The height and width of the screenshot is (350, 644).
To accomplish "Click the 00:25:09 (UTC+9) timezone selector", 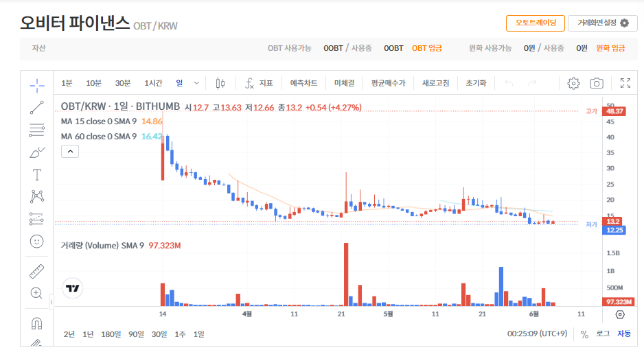I will coord(537,334).
